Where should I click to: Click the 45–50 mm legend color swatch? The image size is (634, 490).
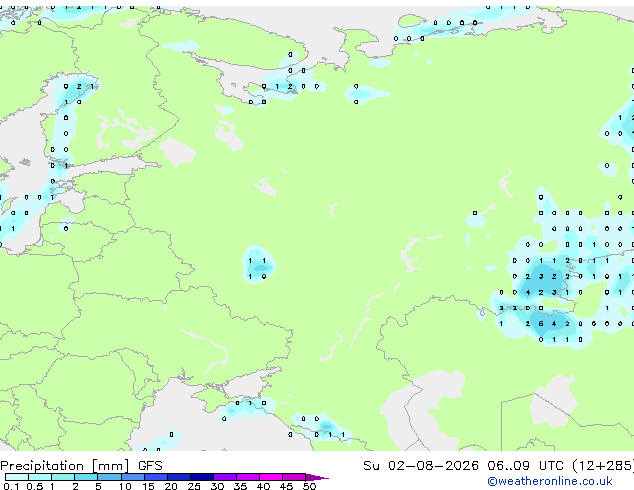pyautogui.click(x=294, y=477)
